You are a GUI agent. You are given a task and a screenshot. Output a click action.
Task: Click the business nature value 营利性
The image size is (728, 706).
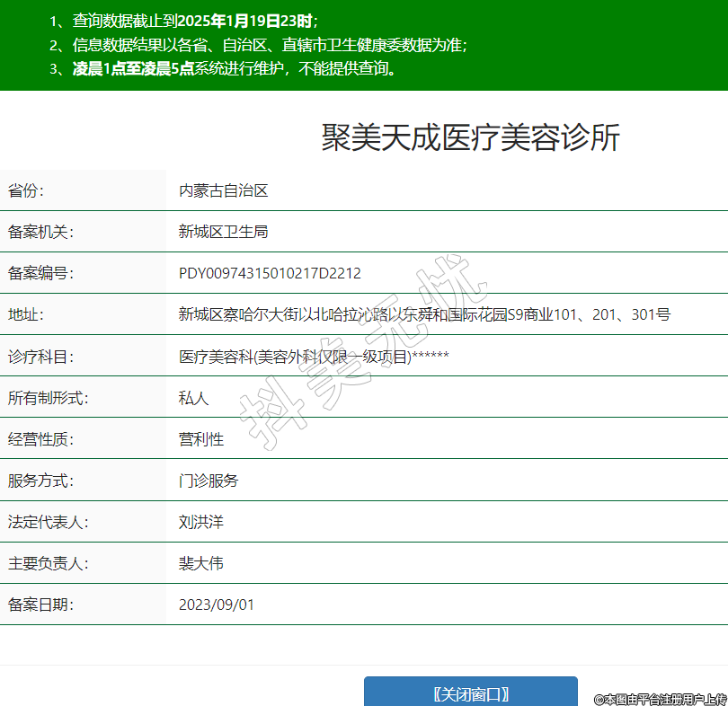pyautogui.click(x=201, y=439)
